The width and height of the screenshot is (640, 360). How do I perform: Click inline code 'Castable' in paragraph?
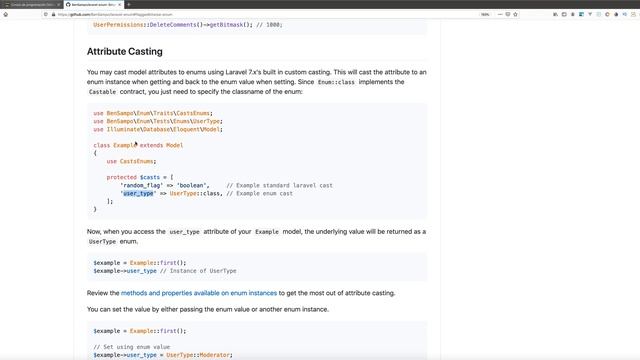point(102,92)
